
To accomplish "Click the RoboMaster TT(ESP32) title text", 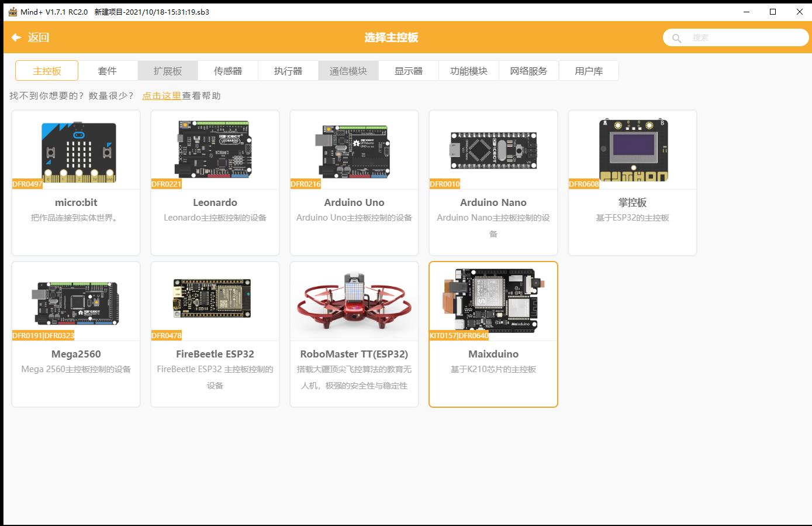I will pos(354,354).
